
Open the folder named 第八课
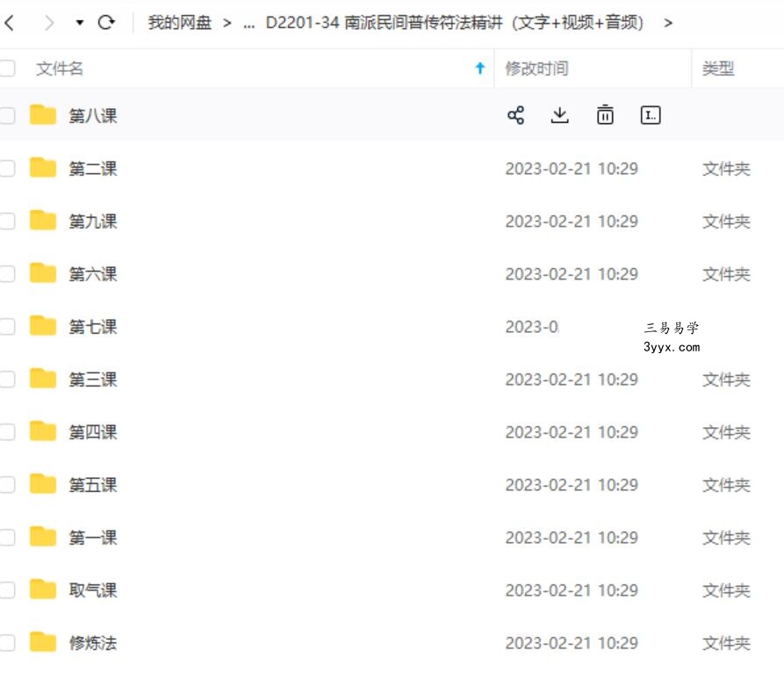pos(93,116)
